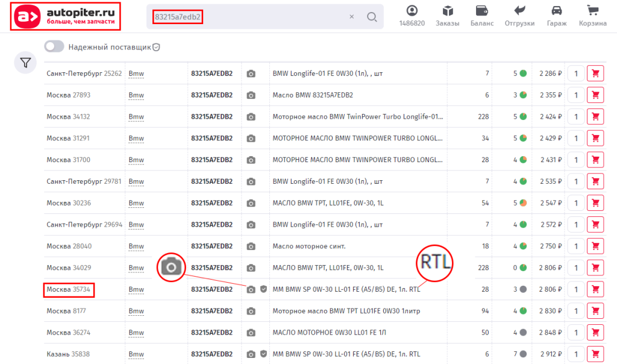Click stock quantity 94 in Москва 8177 row
This screenshot has width=617, height=364.
[x=485, y=311]
